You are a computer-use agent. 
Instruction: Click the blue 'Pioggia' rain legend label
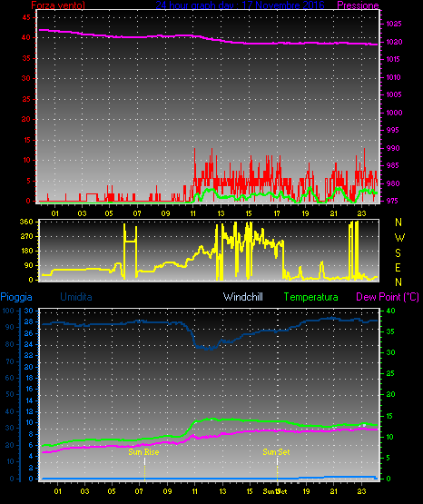pos(16,297)
